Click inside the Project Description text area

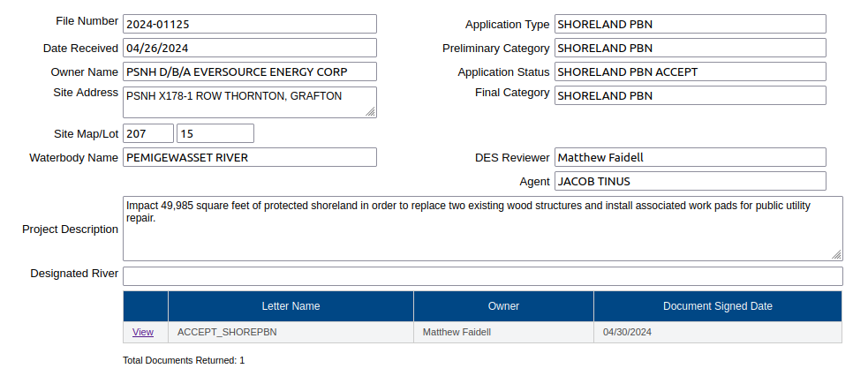pos(482,229)
